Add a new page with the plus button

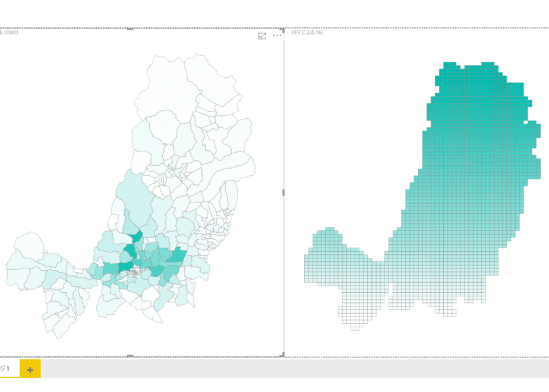pyautogui.click(x=30, y=369)
